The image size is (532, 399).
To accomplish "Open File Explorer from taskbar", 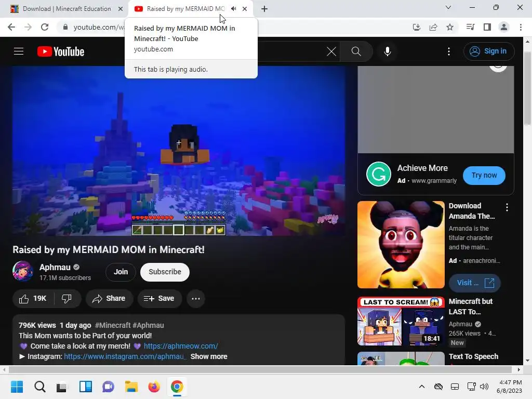I will pyautogui.click(x=131, y=387).
